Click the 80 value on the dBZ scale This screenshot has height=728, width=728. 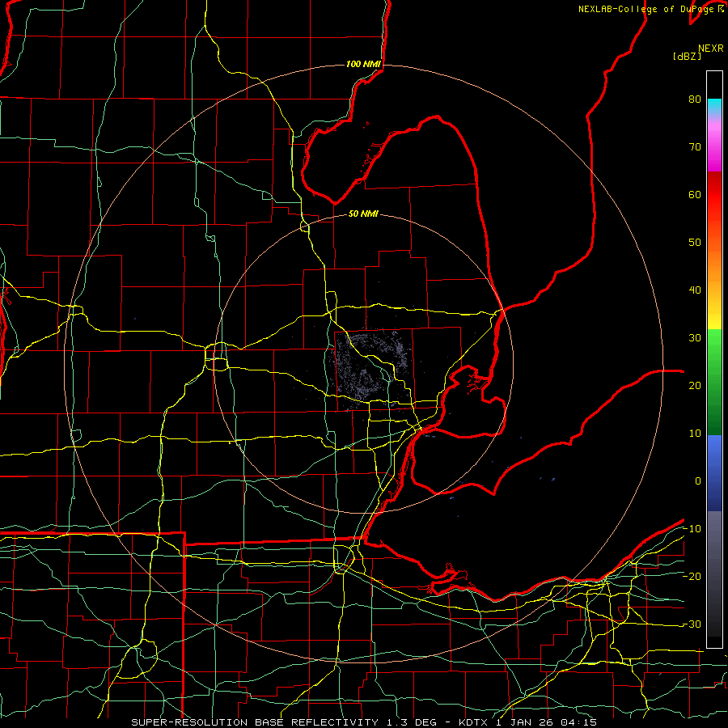coord(695,99)
